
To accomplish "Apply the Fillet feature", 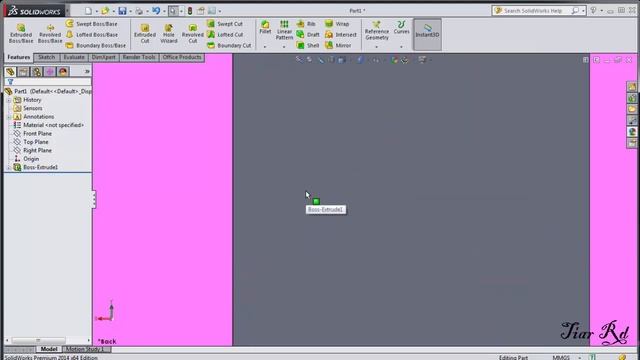I will (x=265, y=27).
